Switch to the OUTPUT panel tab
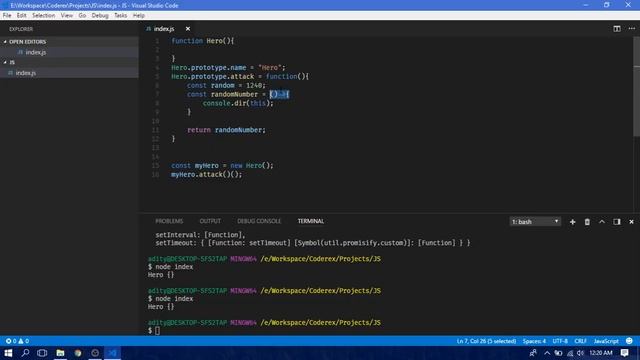This screenshot has width=640, height=360. (210, 221)
